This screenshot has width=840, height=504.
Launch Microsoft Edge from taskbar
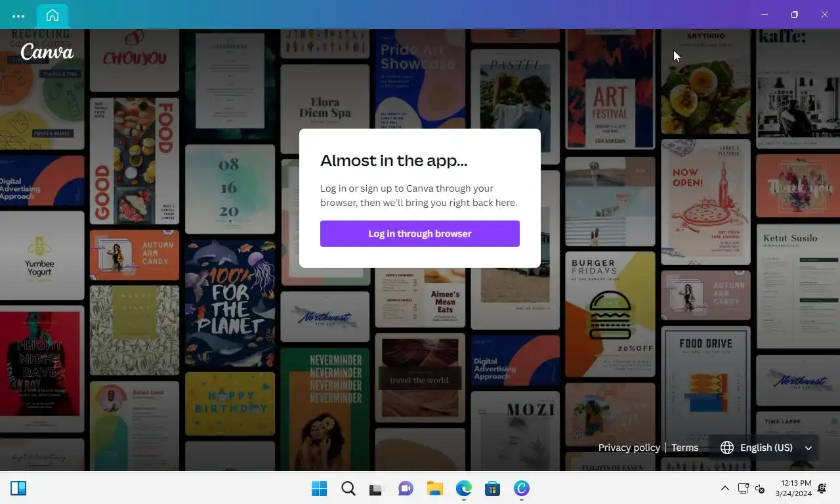(x=463, y=488)
